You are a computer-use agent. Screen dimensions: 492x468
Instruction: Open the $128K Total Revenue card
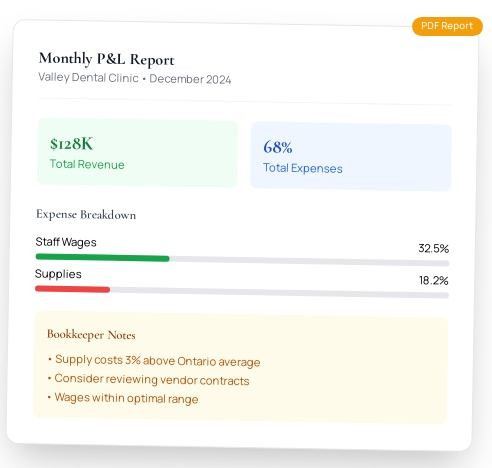pyautogui.click(x=137, y=153)
